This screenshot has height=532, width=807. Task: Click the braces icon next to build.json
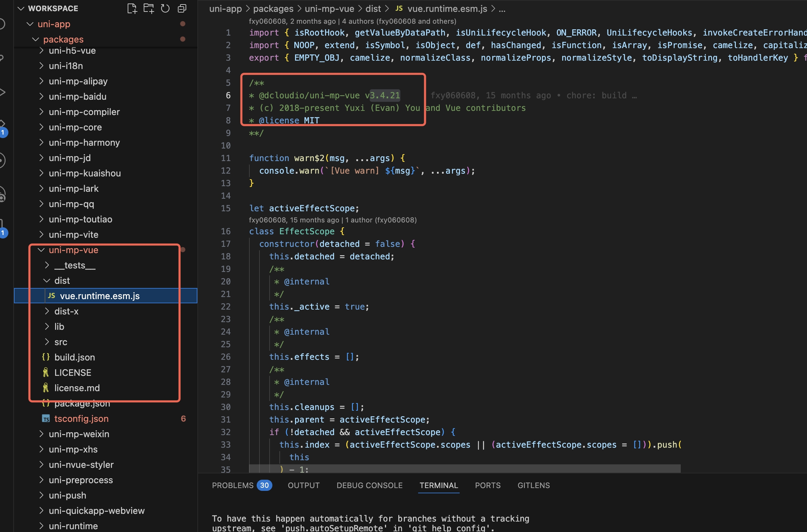(46, 357)
